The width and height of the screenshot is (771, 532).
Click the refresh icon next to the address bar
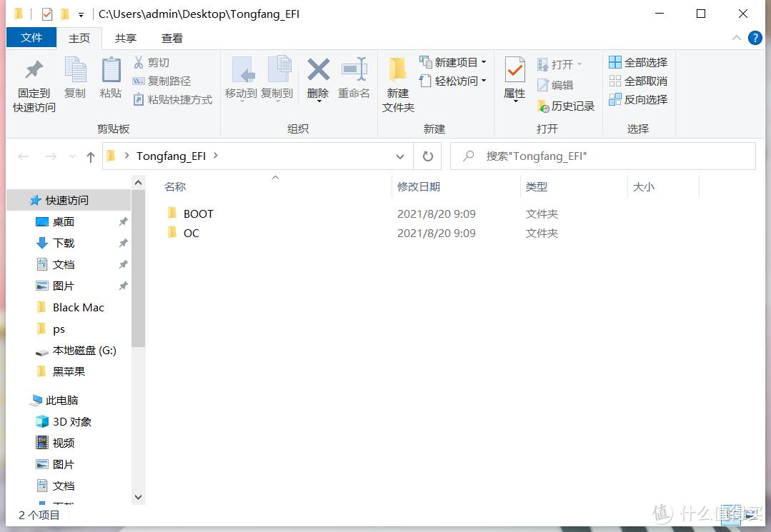click(427, 156)
